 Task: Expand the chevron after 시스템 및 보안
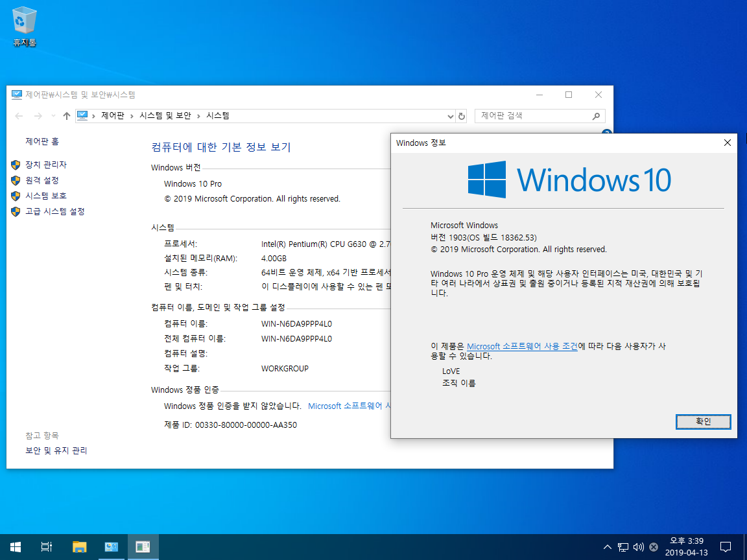(x=198, y=116)
